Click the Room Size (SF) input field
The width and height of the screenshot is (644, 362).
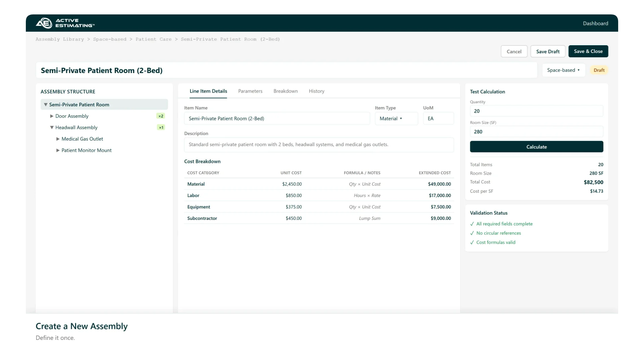pyautogui.click(x=536, y=132)
